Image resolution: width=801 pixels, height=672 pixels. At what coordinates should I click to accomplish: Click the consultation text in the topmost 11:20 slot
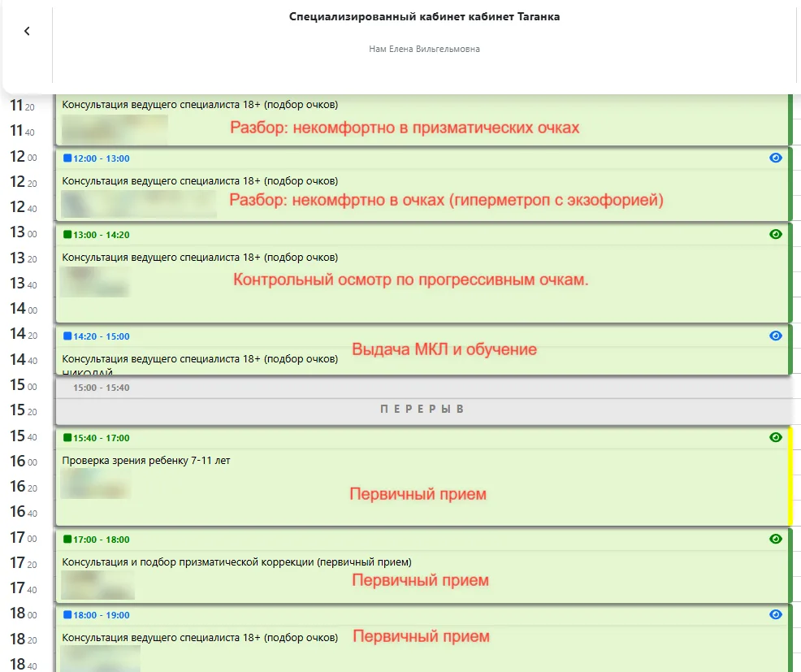click(x=200, y=105)
